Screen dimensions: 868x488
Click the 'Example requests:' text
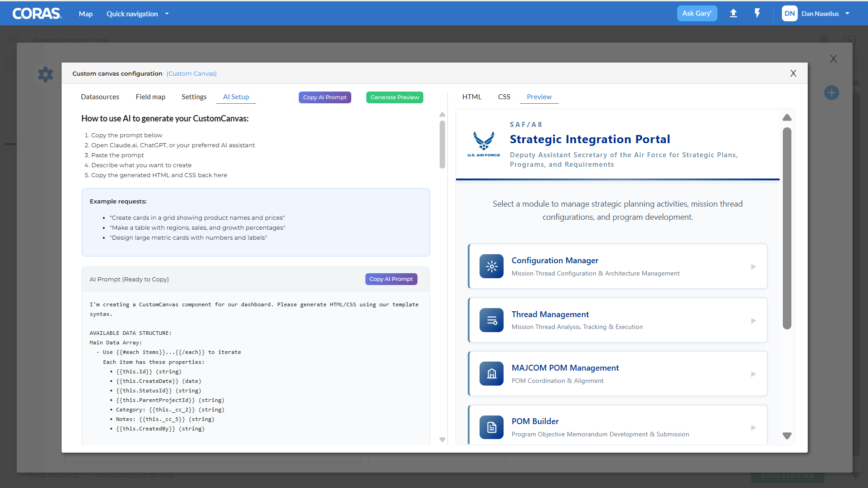click(x=118, y=202)
